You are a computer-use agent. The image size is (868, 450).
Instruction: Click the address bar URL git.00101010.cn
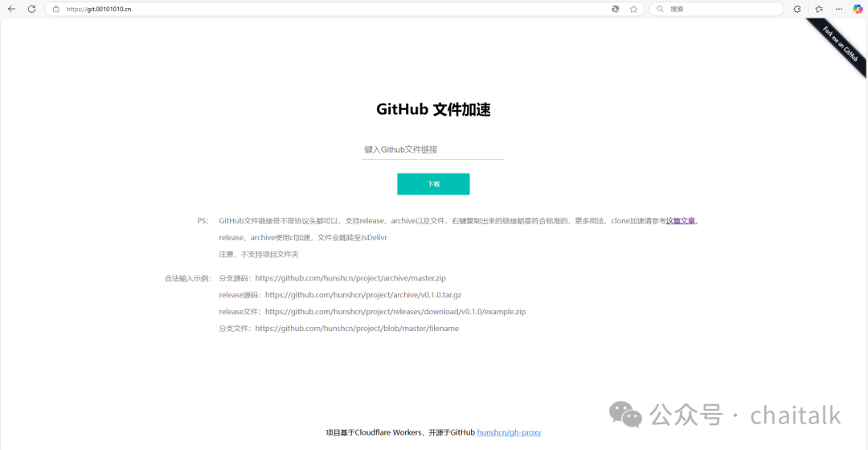click(x=99, y=10)
